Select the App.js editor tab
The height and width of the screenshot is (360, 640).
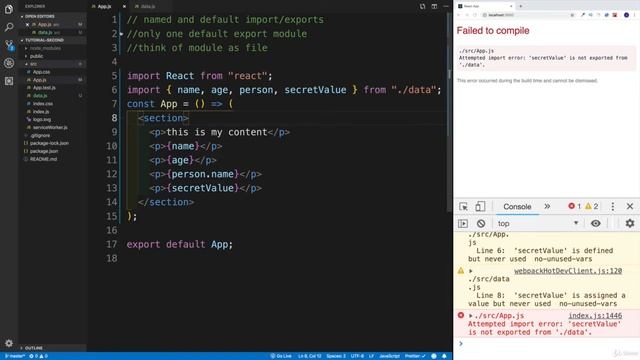click(x=105, y=7)
